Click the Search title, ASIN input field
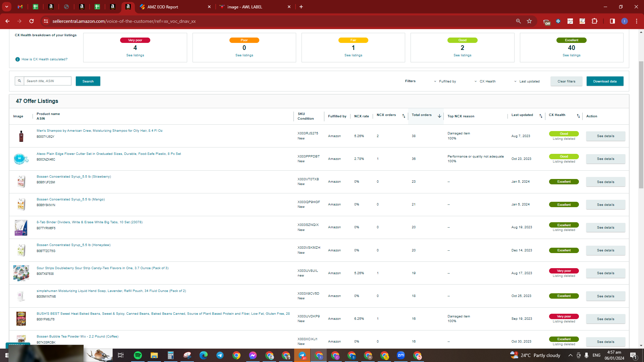 coord(47,81)
